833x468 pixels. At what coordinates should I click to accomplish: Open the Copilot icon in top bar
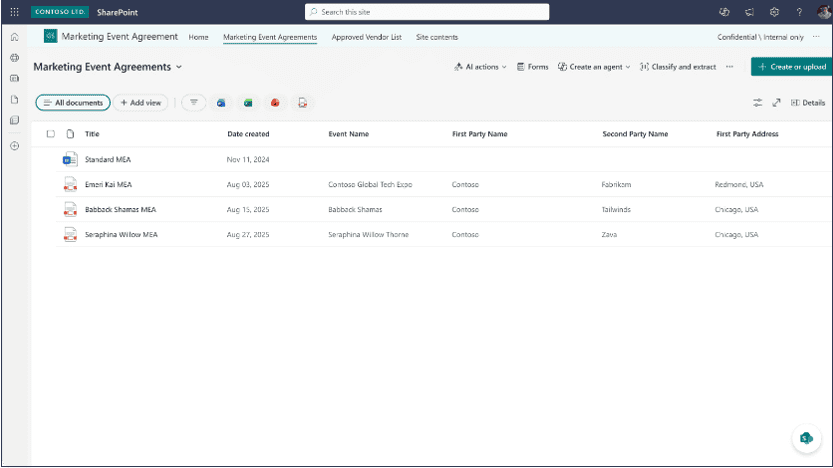click(724, 12)
